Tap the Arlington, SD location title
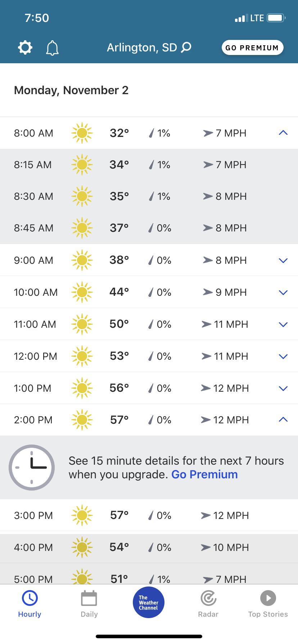 click(142, 47)
